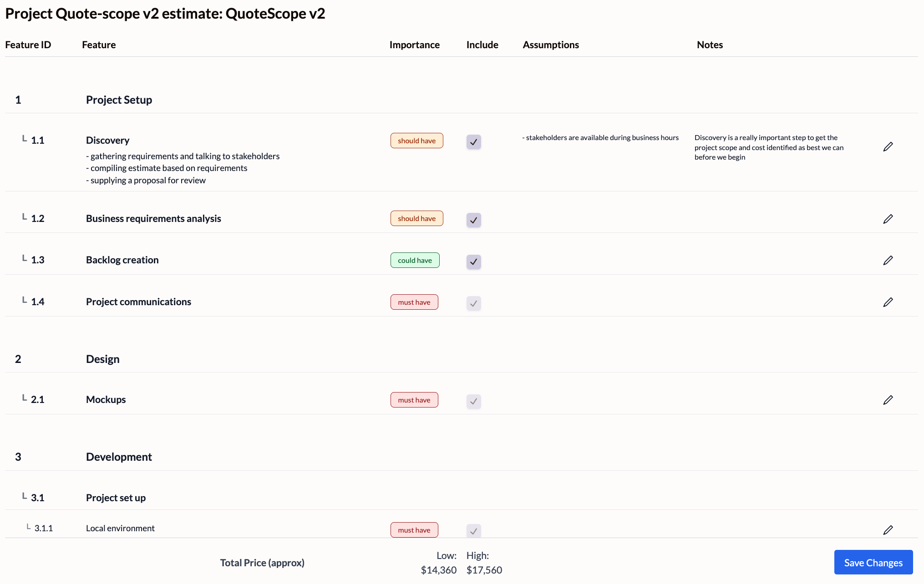Toggle the Backlog creation Include checkbox

click(473, 262)
